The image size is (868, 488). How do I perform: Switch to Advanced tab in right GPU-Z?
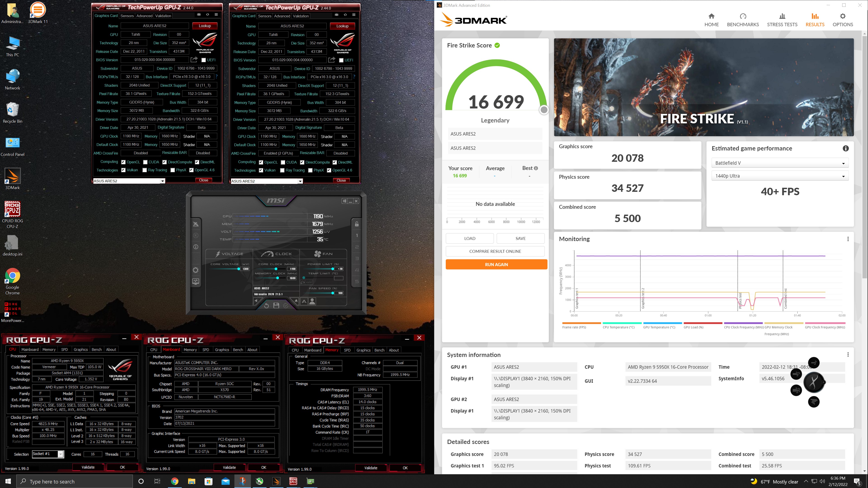point(282,16)
